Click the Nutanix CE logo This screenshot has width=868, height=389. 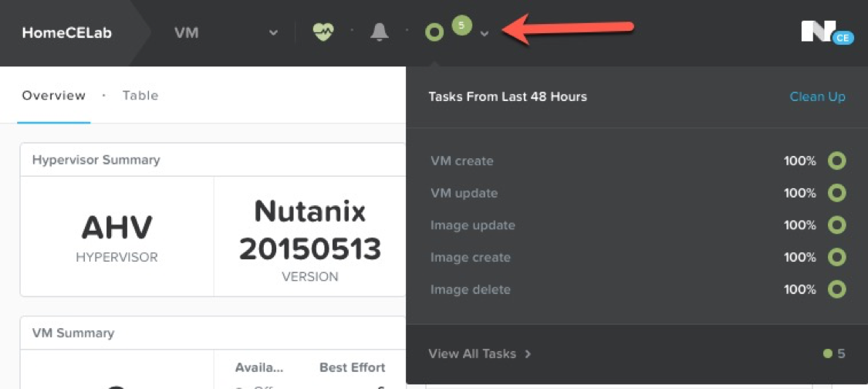pyautogui.click(x=828, y=33)
